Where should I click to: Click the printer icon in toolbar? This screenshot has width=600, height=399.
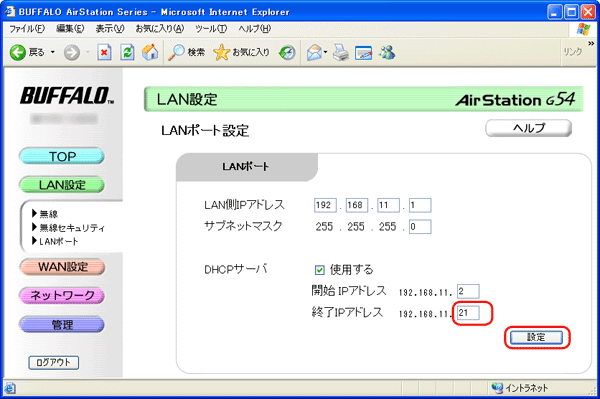click(341, 52)
